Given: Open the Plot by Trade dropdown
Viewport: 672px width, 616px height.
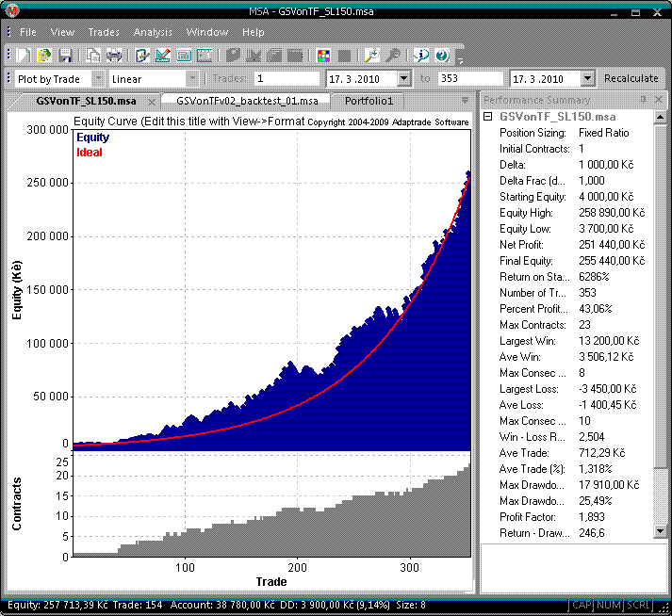Looking at the screenshot, I should click(98, 79).
